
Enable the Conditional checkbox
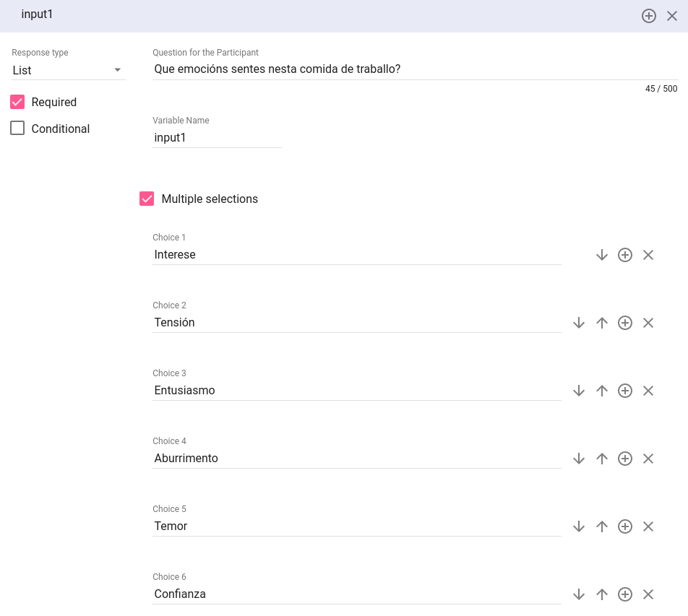pyautogui.click(x=18, y=129)
